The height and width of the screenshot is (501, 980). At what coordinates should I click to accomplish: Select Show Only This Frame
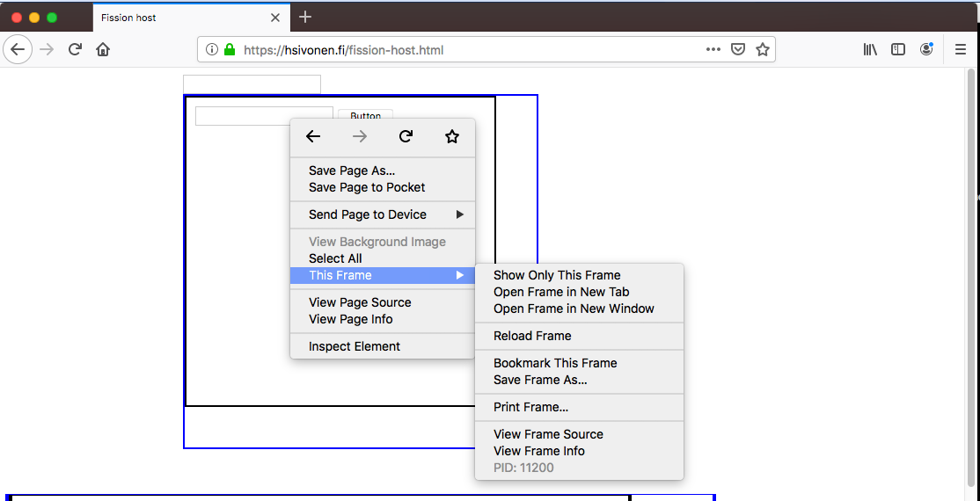pos(557,275)
